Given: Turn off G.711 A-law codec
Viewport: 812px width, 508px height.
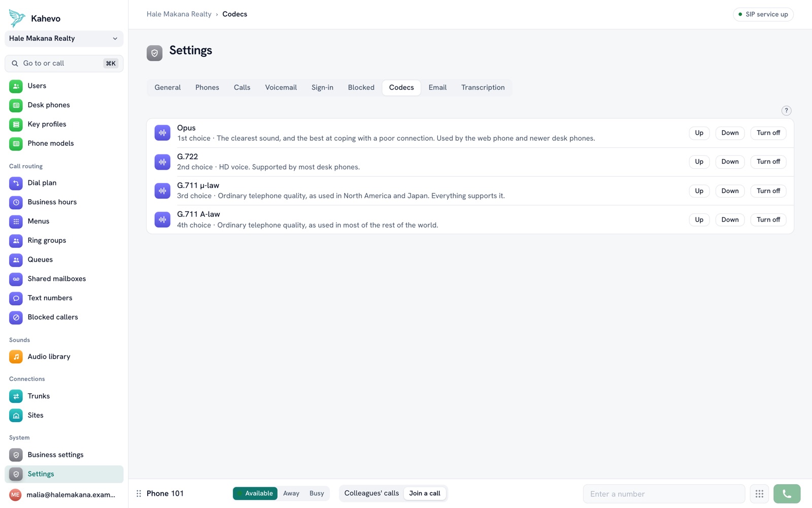Looking at the screenshot, I should pos(768,219).
